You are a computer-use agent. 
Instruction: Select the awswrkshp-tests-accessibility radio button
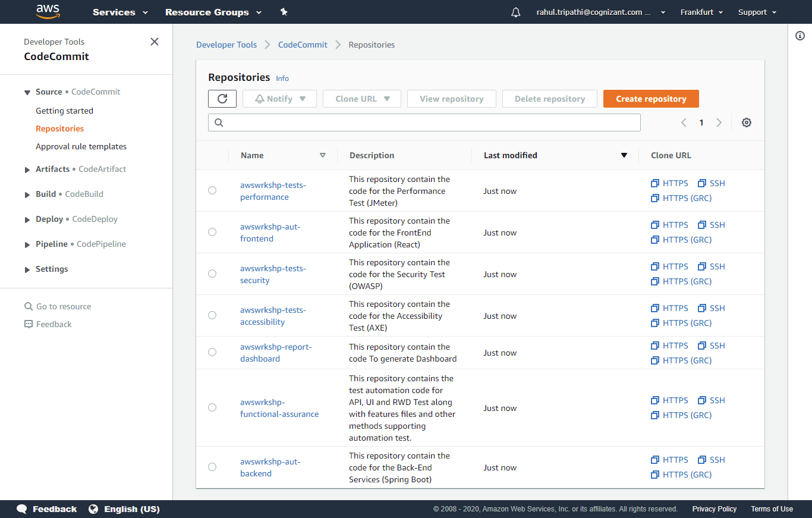(x=212, y=315)
